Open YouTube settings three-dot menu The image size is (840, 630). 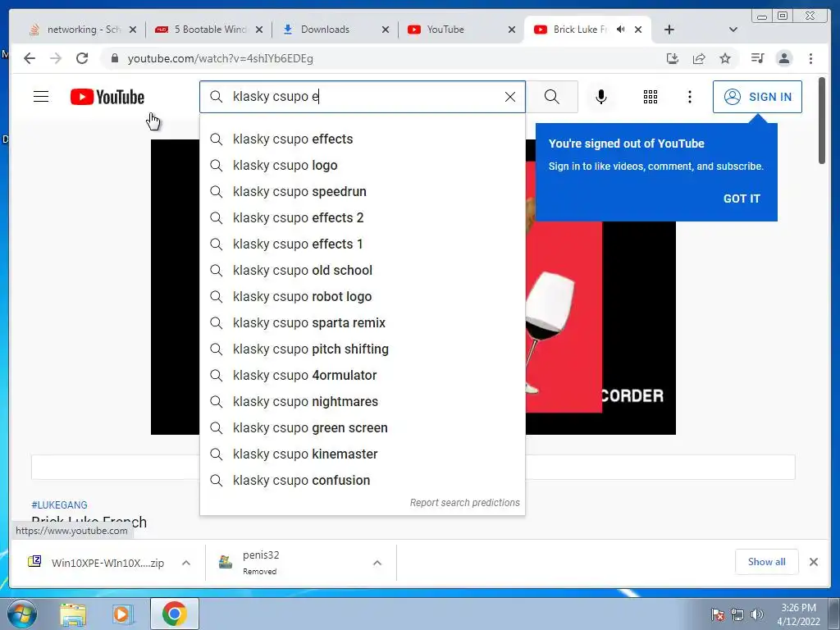pos(689,97)
